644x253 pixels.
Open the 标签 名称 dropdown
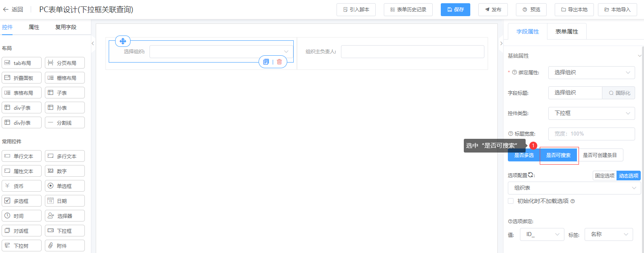point(608,234)
